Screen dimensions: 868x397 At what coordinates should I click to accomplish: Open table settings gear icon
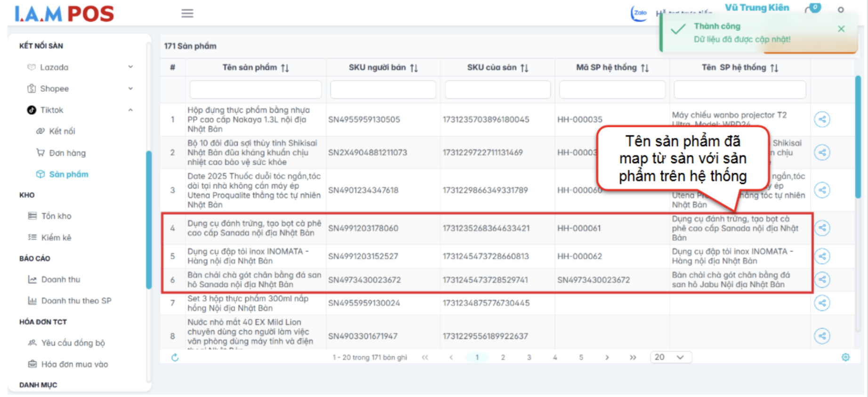click(845, 357)
